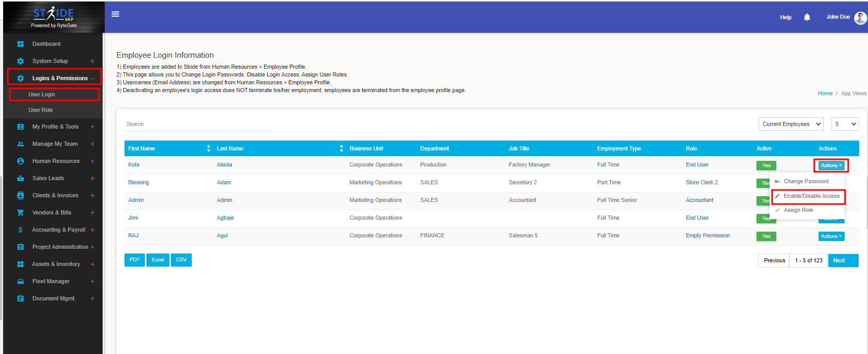Focus the Search input field
This screenshot has height=354, width=868.
click(198, 124)
